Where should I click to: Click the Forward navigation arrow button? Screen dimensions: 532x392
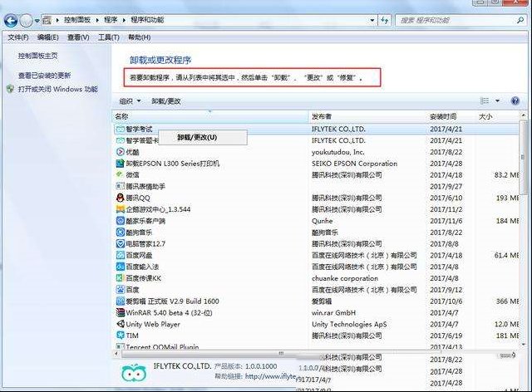pos(26,21)
